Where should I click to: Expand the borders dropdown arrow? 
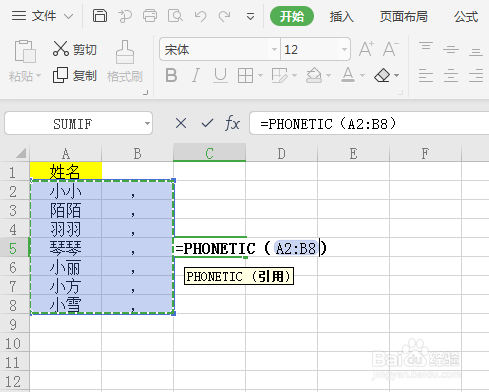click(260, 76)
